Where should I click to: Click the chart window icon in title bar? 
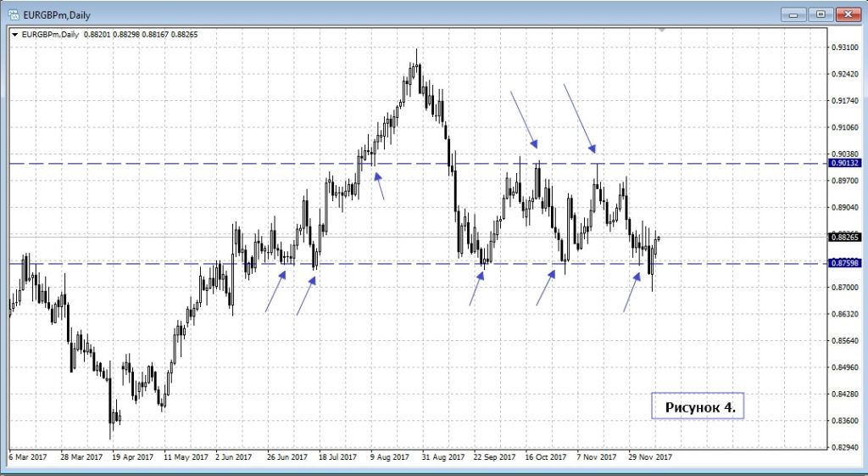(14, 14)
